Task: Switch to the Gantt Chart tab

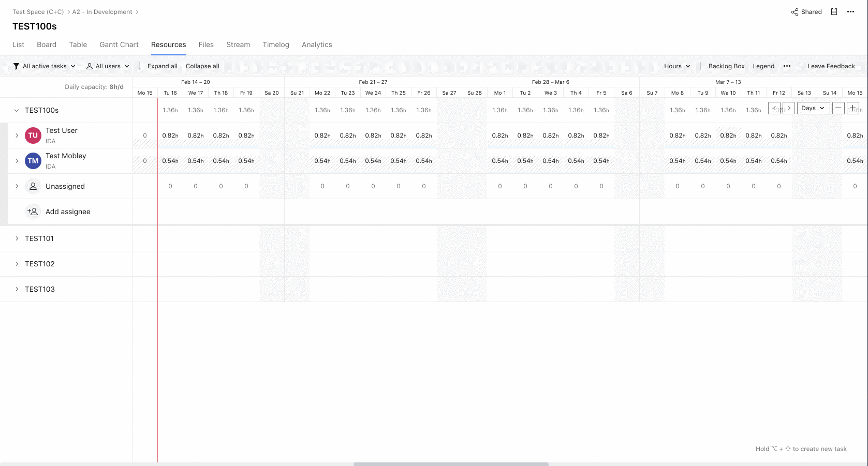Action: (x=119, y=44)
